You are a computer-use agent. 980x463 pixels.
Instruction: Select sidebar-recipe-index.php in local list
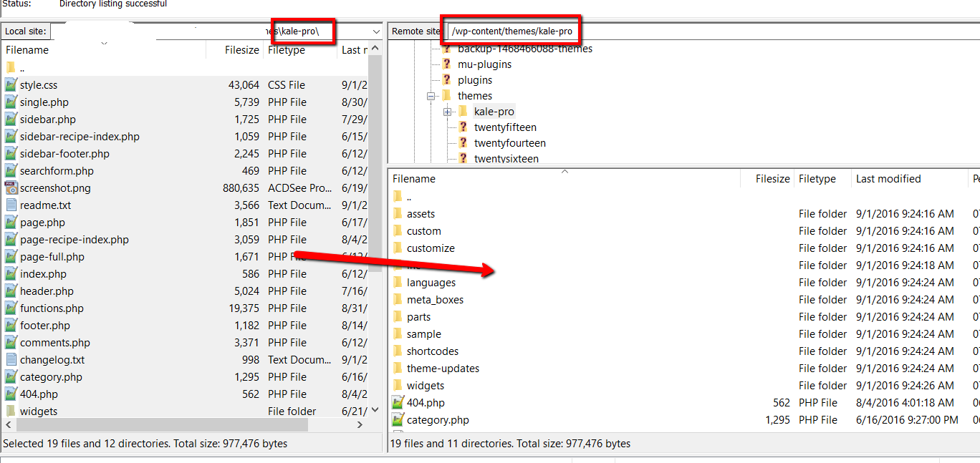80,137
